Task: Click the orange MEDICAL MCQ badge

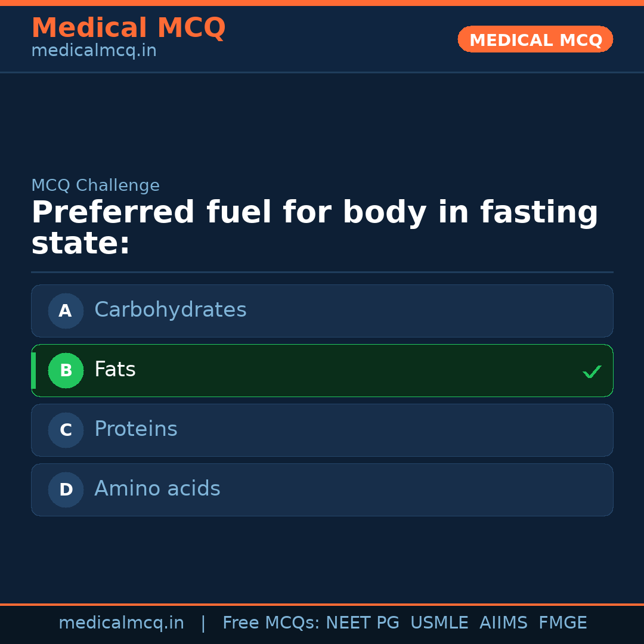Action: pos(535,39)
